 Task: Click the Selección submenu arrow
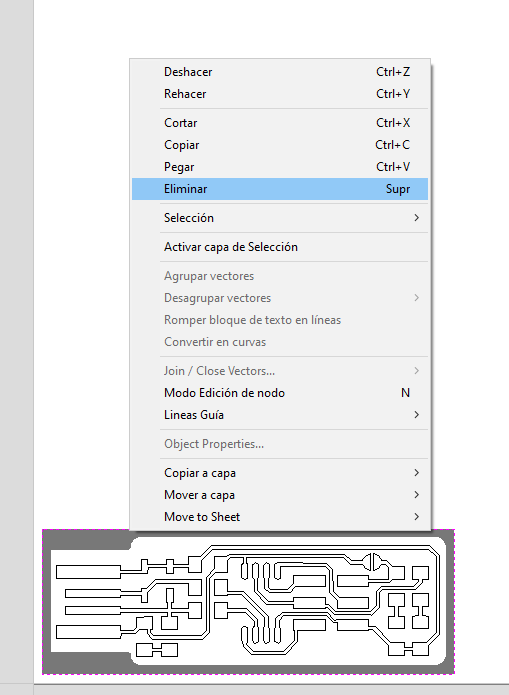[x=416, y=218]
